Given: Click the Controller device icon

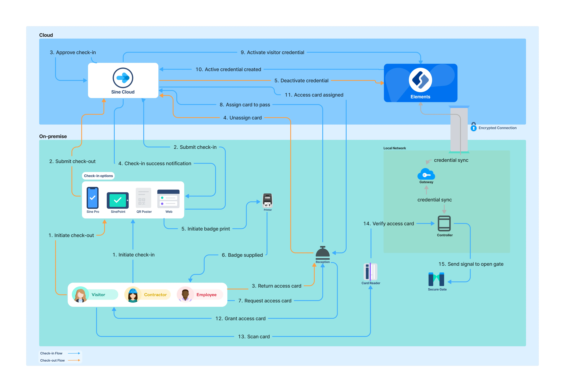Looking at the screenshot, I should click(444, 223).
